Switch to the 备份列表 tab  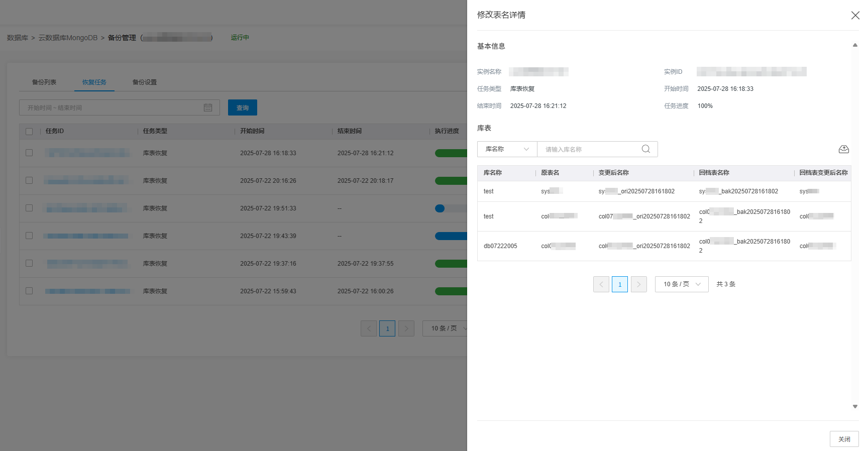pyautogui.click(x=44, y=82)
